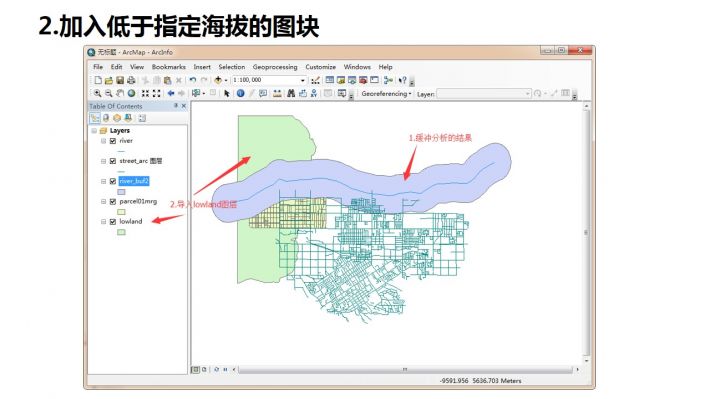Open the Georeferencing dropdown menu
Image resolution: width=710 pixels, height=399 pixels.
point(386,94)
